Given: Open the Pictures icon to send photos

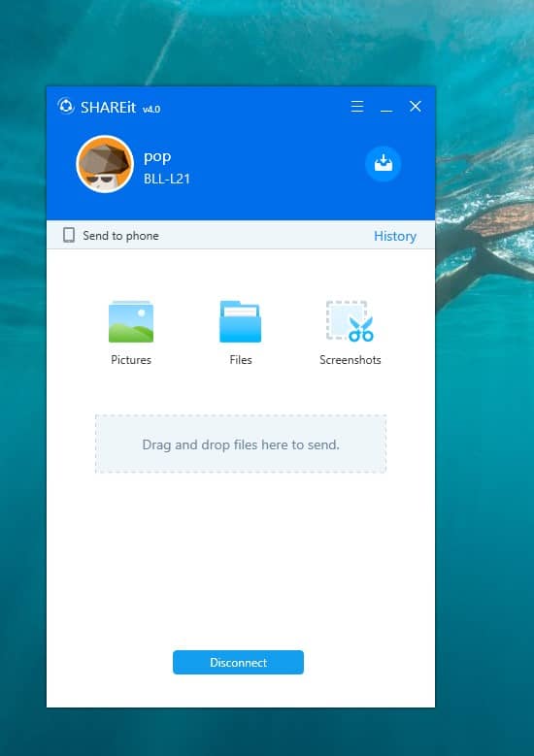Looking at the screenshot, I should (131, 321).
